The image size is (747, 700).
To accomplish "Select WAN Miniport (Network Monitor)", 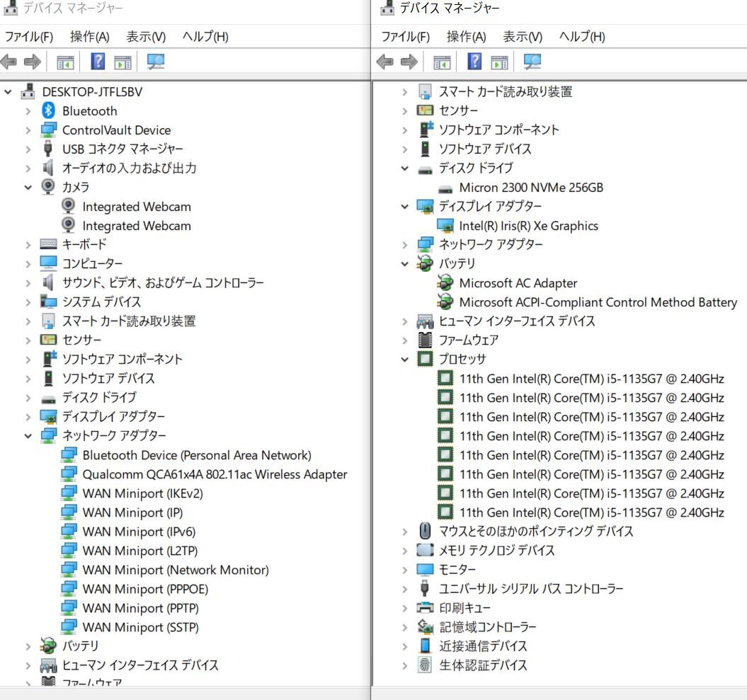I will coord(176,570).
